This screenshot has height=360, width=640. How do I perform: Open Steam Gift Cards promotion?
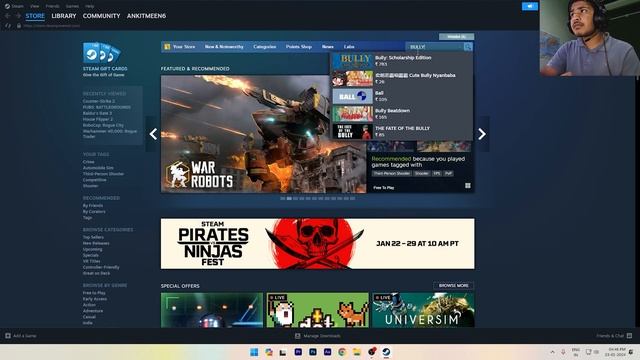105,60
